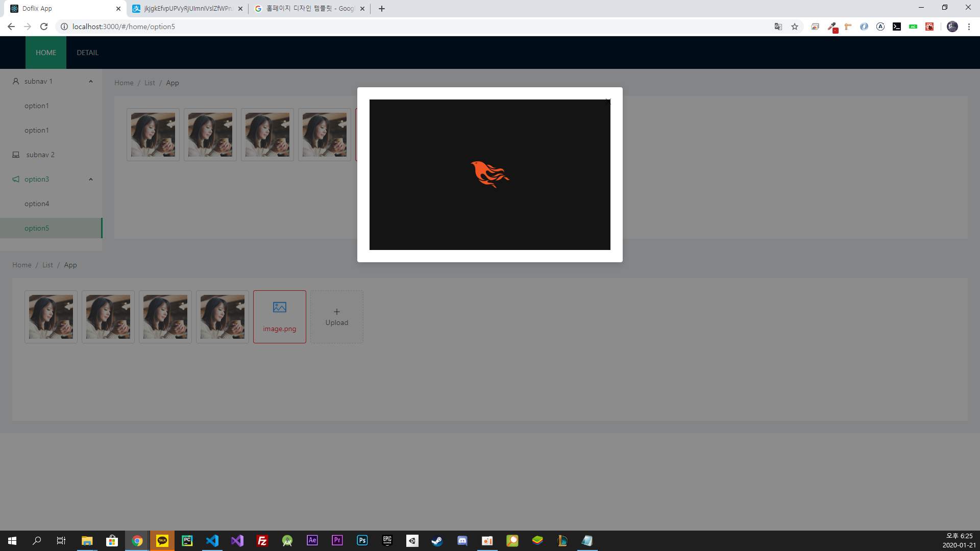The width and height of the screenshot is (980, 551).
Task: Click the plus Upload button
Action: pos(337,317)
